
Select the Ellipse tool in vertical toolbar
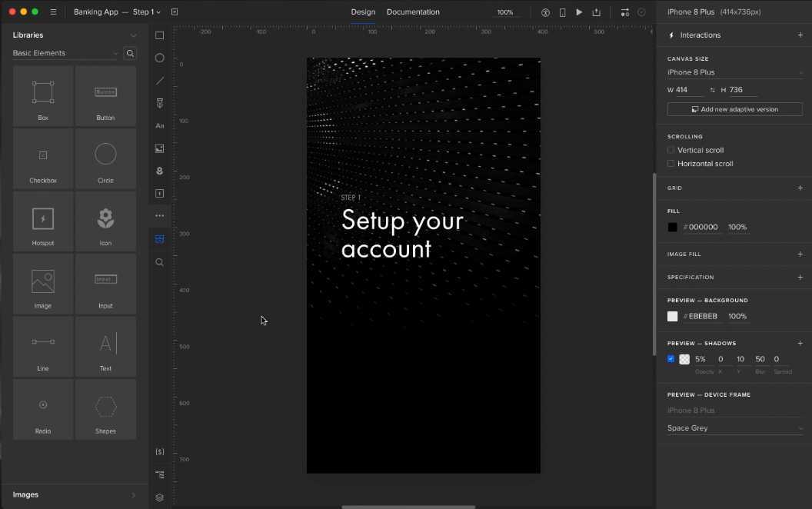click(159, 58)
